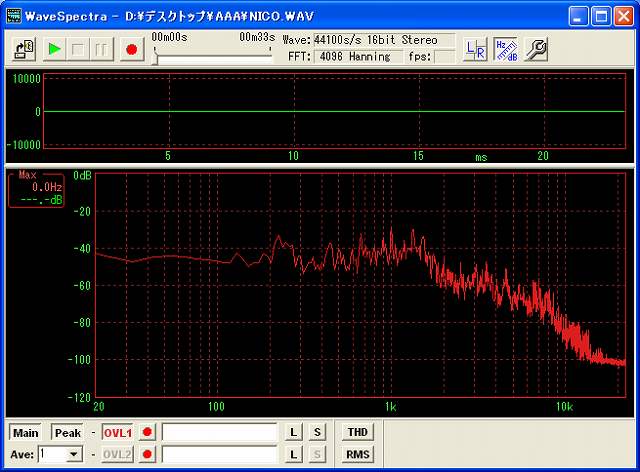Toggle the Main spectrum display button
The image size is (640, 472).
click(26, 432)
